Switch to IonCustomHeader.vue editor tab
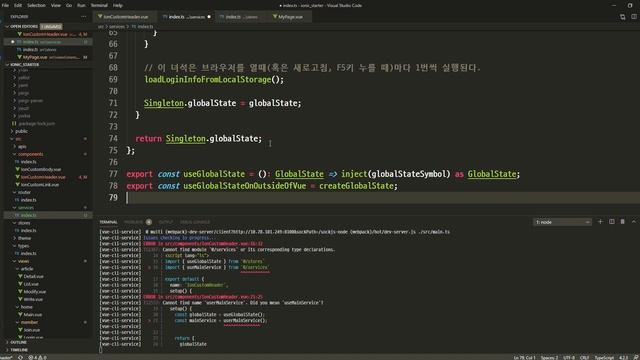The height and width of the screenshot is (360, 640). 126,17
